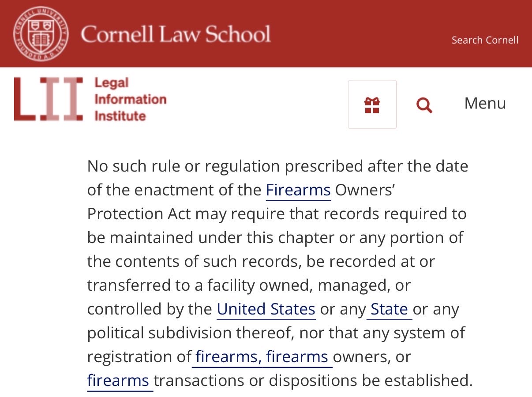This screenshot has width=532, height=397.
Task: Click the magnifying glass search icon
Action: tap(424, 105)
